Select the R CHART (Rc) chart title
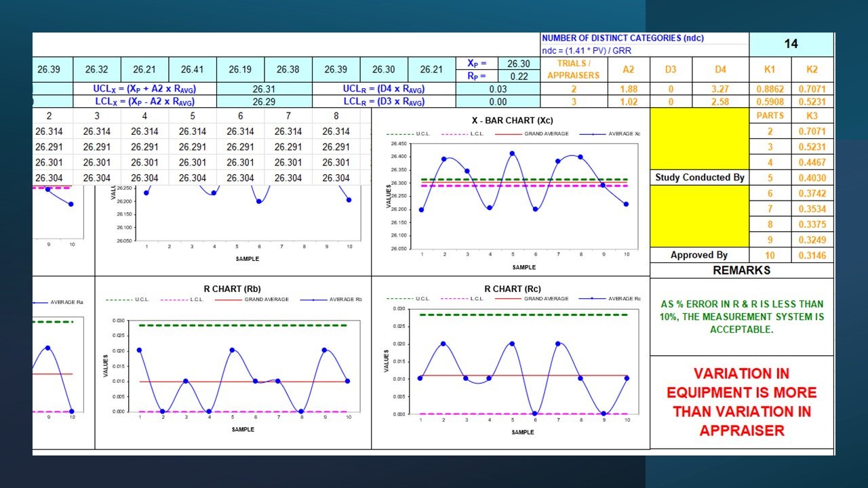 [x=512, y=289]
